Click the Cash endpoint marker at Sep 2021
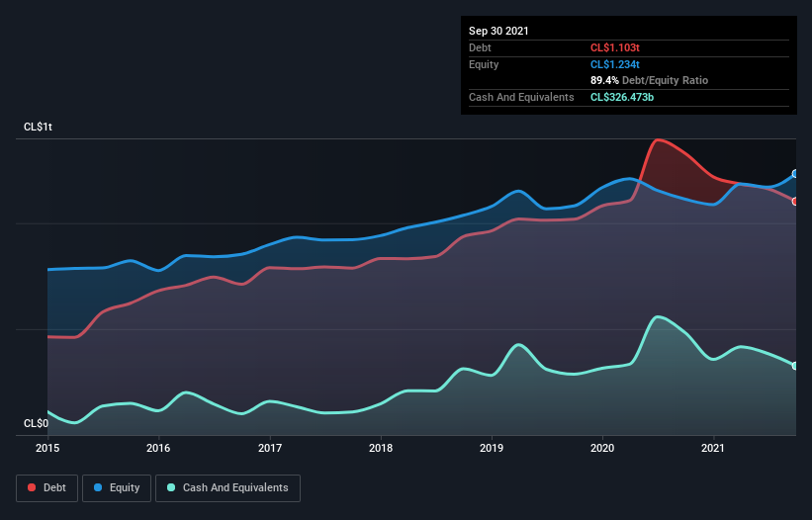Screen dimensions: 812x520 795,366
